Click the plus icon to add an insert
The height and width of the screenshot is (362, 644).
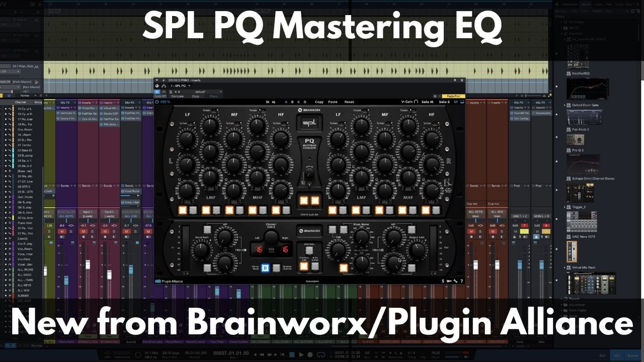(164, 80)
